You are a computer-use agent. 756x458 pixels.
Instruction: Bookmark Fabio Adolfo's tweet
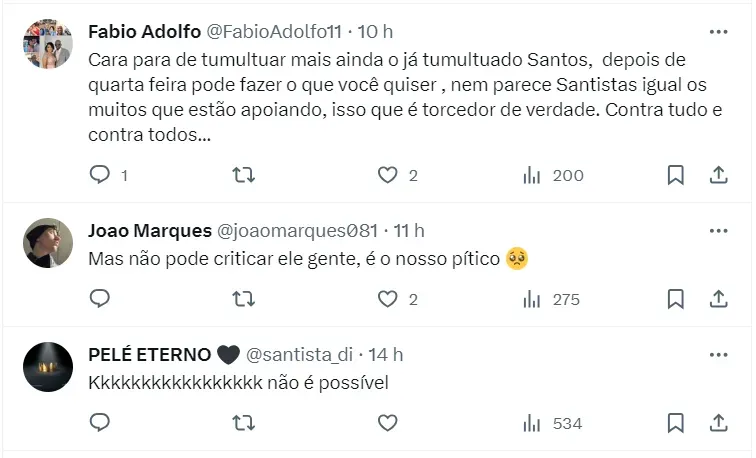click(x=675, y=175)
